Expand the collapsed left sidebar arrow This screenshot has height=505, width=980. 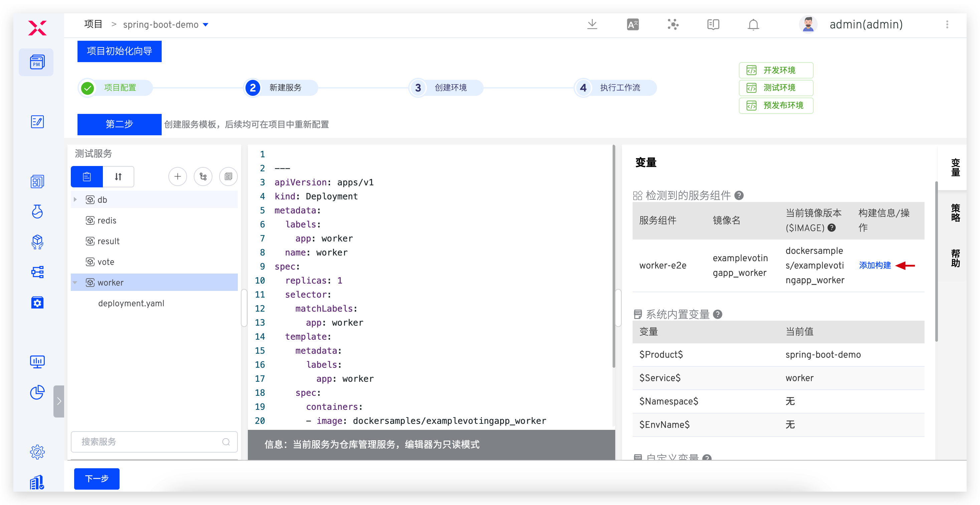point(59,401)
